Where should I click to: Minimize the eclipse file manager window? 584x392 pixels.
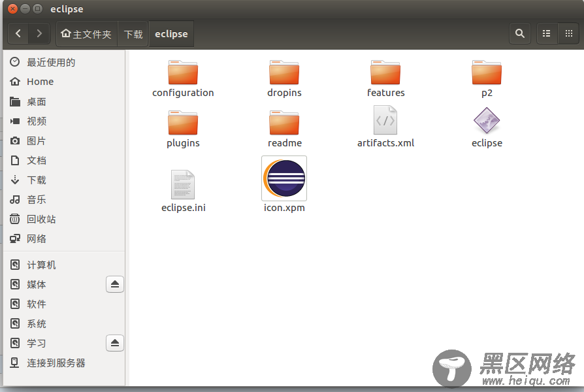(x=25, y=9)
